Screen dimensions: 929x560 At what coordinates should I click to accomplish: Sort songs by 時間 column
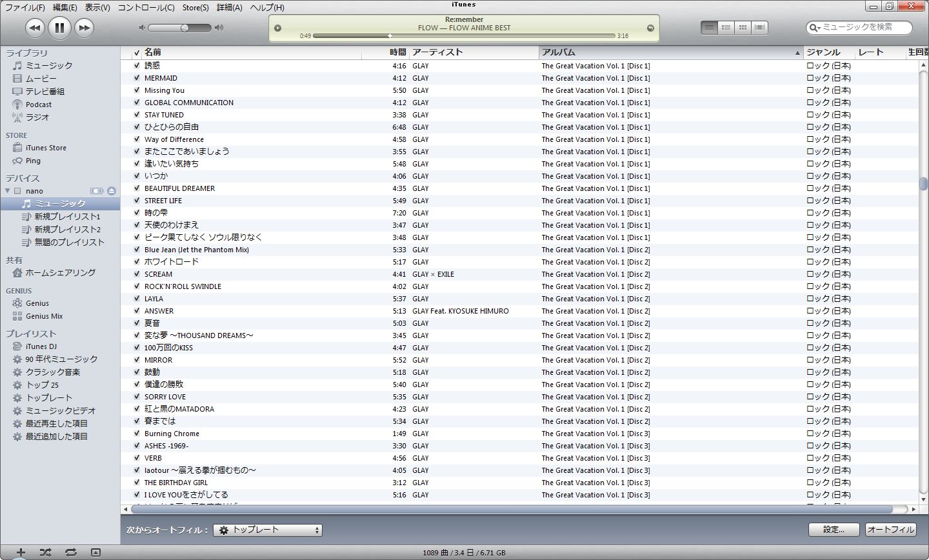385,52
